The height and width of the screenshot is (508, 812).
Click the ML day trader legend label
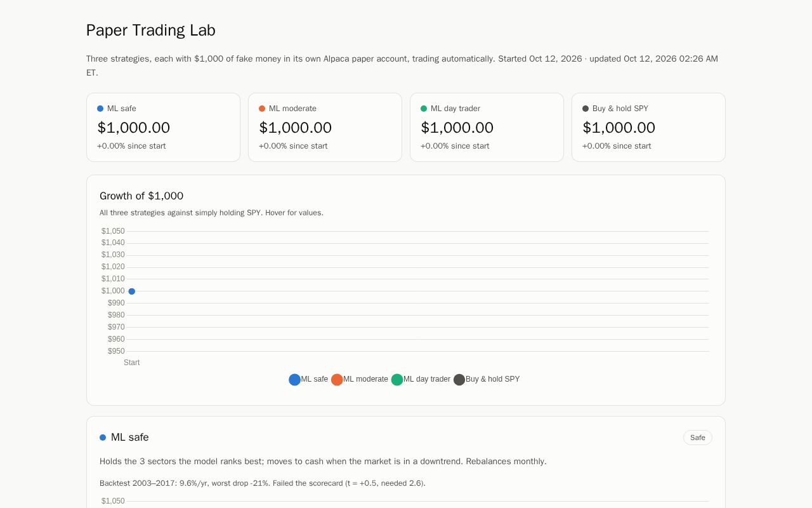(x=427, y=379)
